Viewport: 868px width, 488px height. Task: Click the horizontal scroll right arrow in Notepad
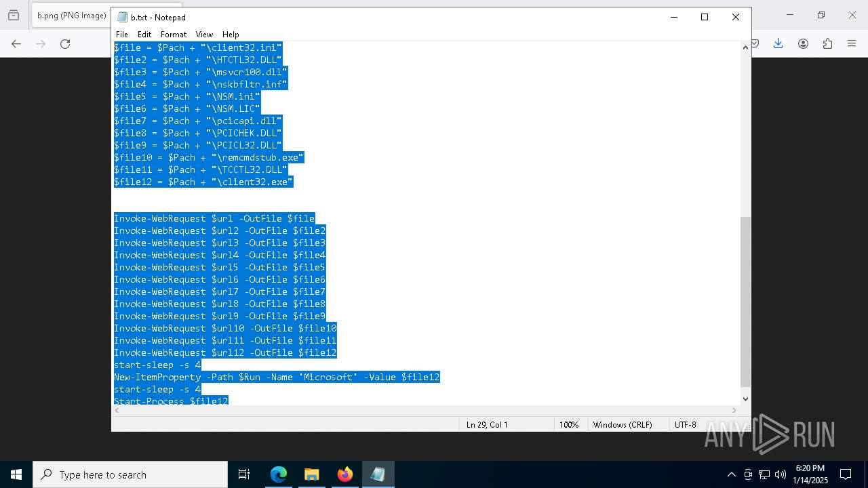pos(734,410)
